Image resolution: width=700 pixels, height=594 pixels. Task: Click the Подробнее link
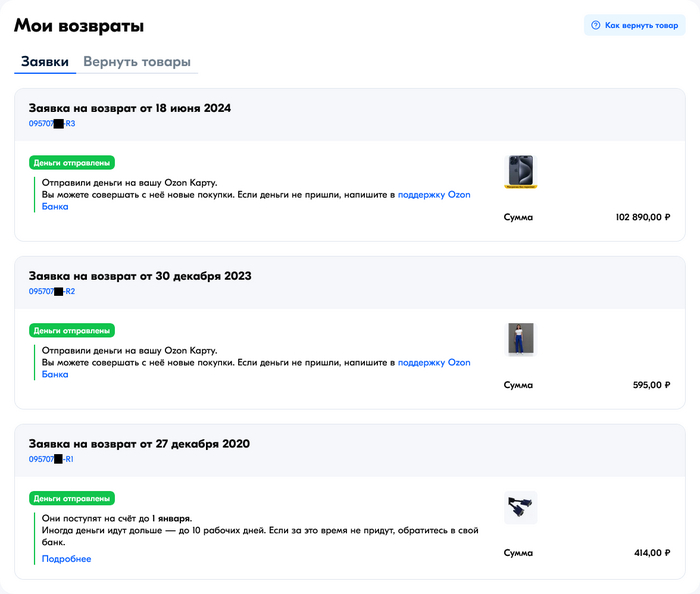(x=66, y=559)
